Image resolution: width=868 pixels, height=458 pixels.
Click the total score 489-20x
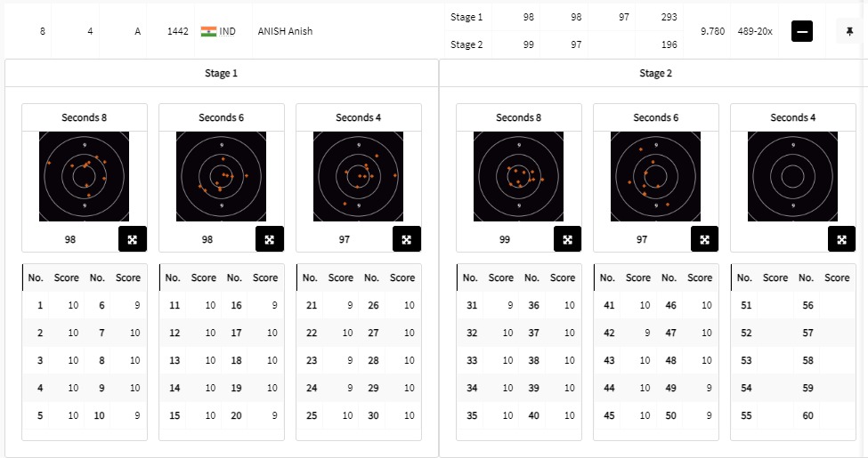[753, 31]
